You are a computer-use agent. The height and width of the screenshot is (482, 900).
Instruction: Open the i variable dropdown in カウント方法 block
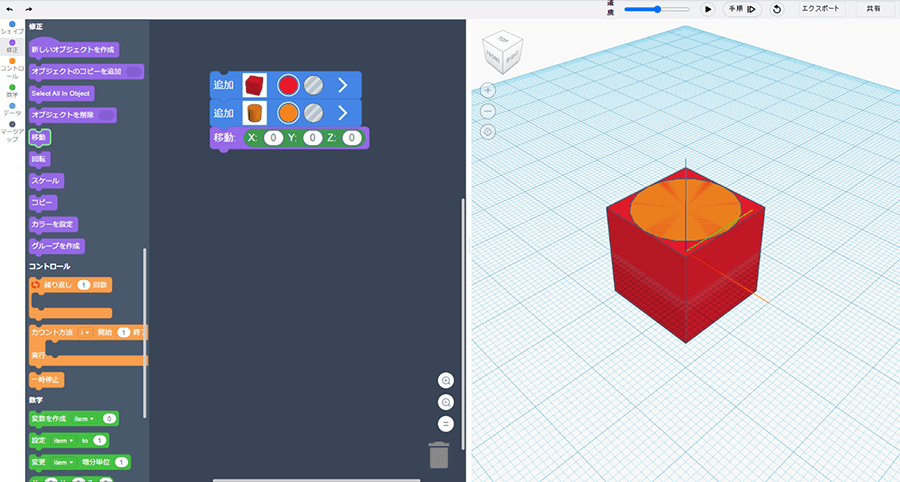tap(86, 332)
